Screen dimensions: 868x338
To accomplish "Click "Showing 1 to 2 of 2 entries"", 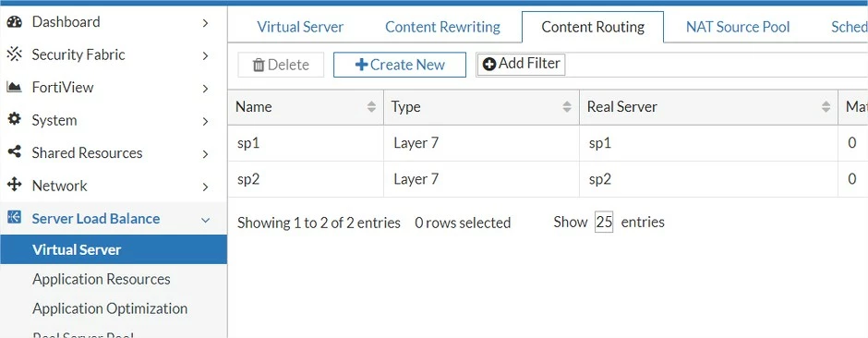I will click(x=319, y=223).
